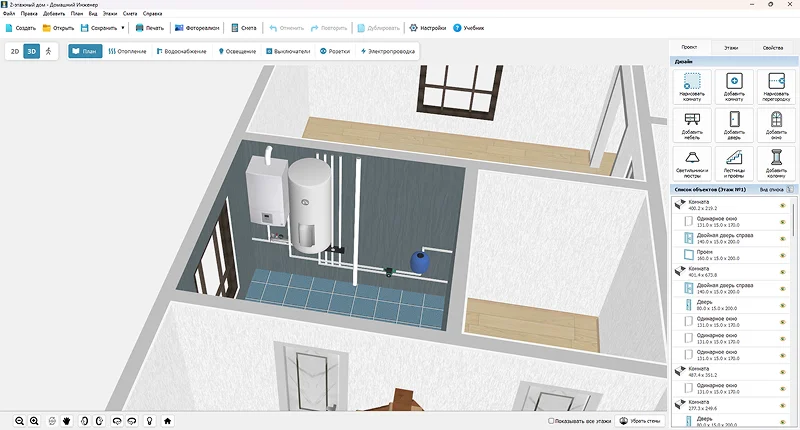Image resolution: width=800 pixels, height=430 pixels.
Task: Click the zoom out magnifier icon
Action: pyautogui.click(x=19, y=421)
